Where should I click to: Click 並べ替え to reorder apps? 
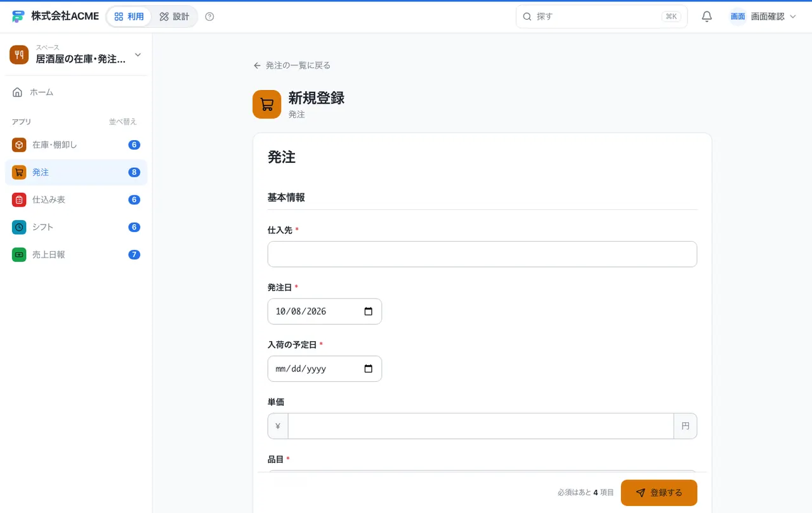point(123,122)
